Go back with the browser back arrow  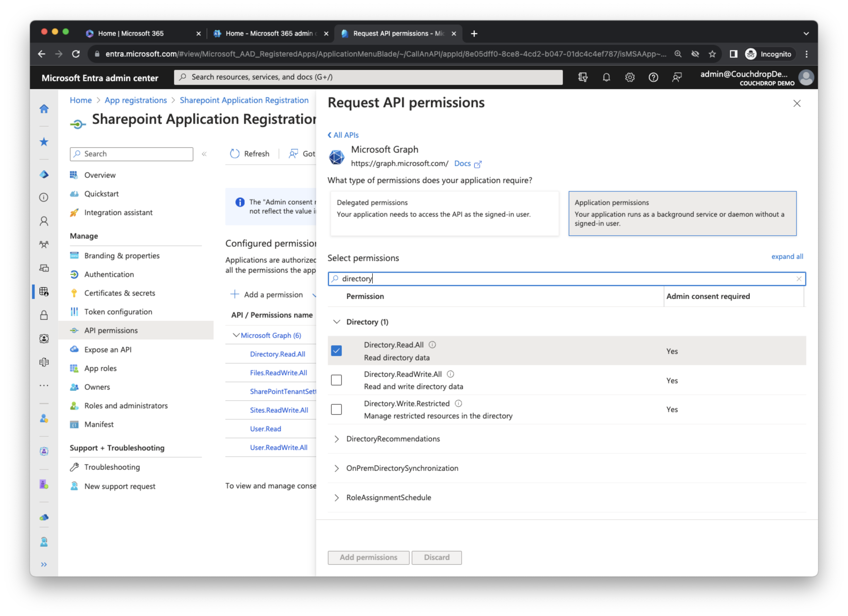(x=41, y=54)
